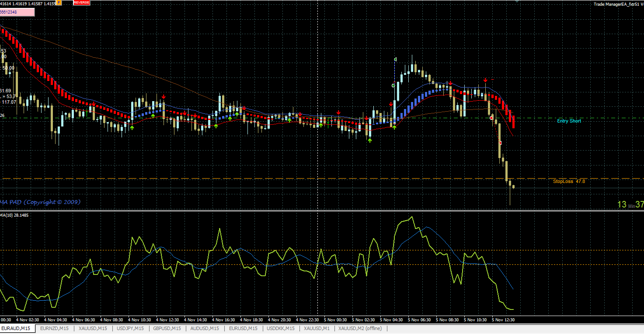Click the pink account number field
644x334 pixels.
pos(17,12)
